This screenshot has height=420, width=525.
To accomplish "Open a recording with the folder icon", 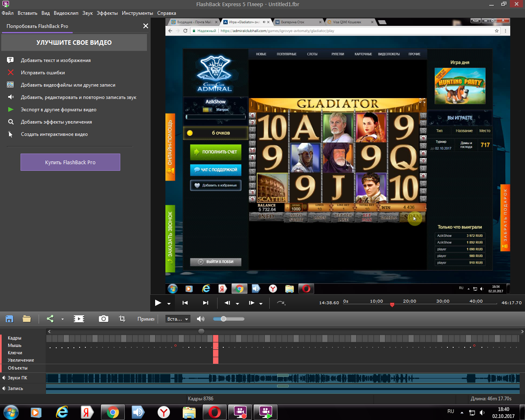I will click(x=27, y=319).
